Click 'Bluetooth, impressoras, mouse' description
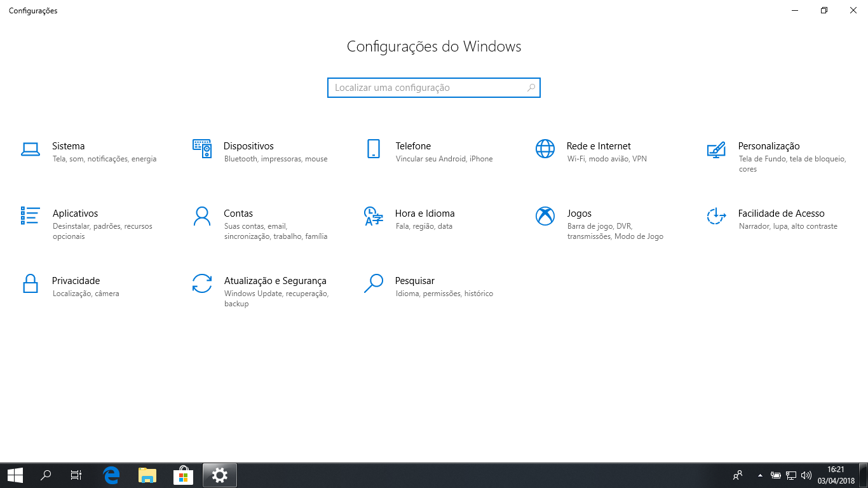The width and height of the screenshot is (868, 488). (276, 159)
